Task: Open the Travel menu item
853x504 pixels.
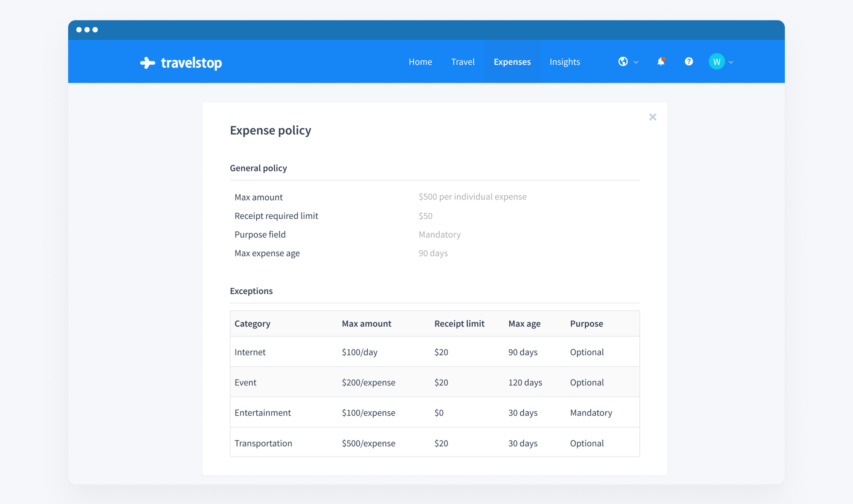Action: [463, 62]
